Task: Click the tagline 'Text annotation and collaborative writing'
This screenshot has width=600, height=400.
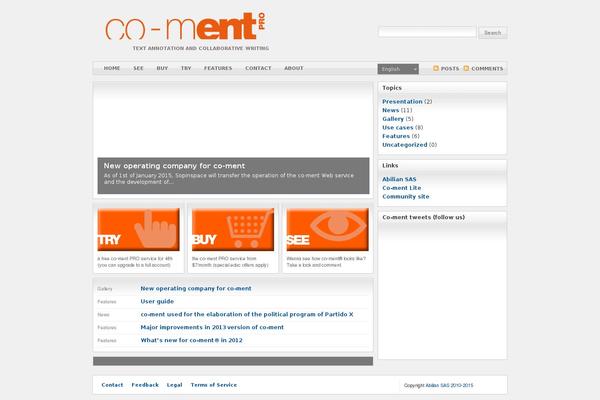Action: 201,48
